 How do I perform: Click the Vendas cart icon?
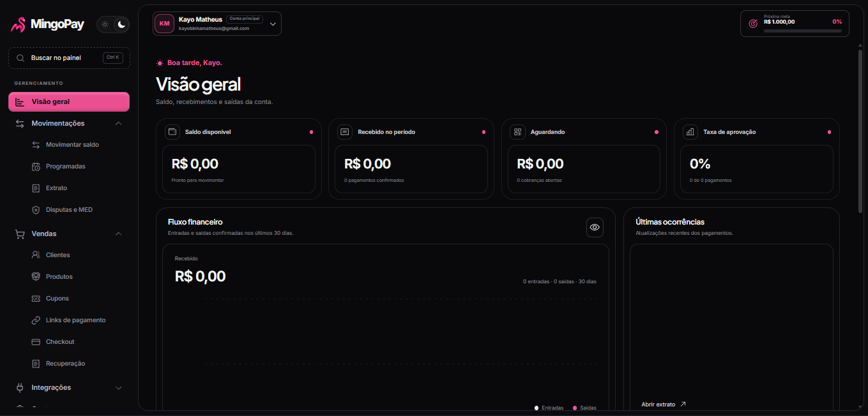20,234
